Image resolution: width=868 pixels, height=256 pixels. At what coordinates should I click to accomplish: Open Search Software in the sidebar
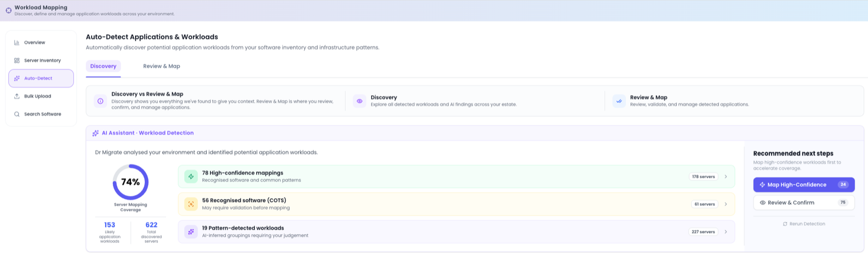[41, 114]
